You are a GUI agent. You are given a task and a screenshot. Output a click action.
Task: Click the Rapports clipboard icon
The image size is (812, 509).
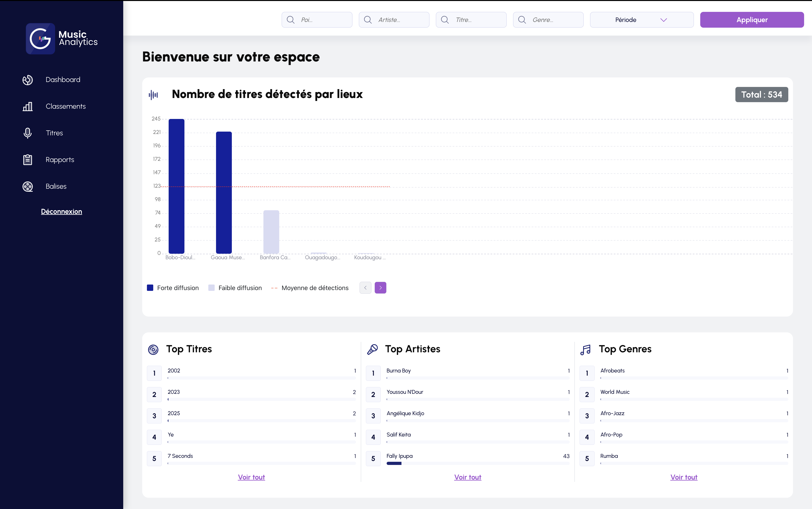28,160
